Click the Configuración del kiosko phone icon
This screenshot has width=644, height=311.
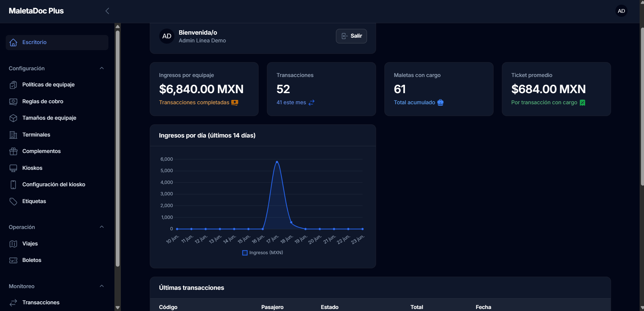coord(13,185)
